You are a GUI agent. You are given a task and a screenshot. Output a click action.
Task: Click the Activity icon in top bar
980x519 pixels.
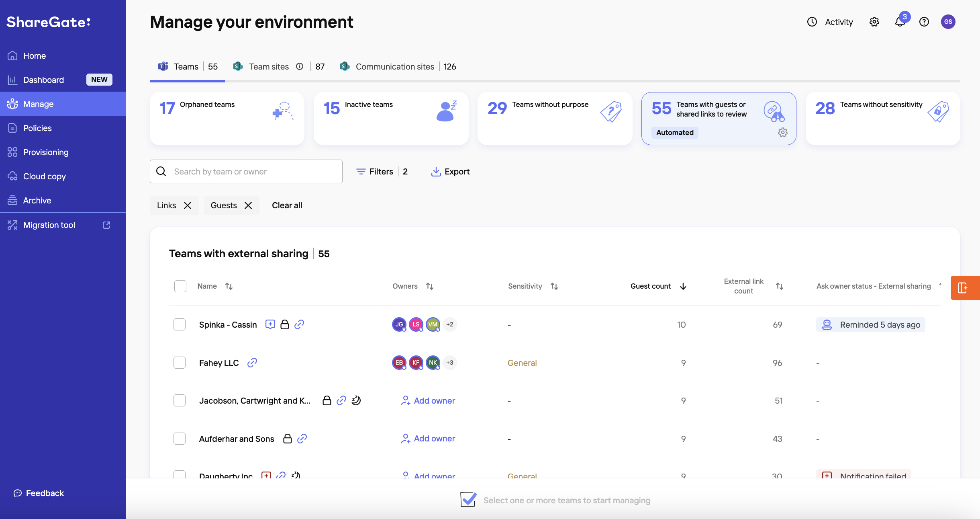click(x=812, y=21)
